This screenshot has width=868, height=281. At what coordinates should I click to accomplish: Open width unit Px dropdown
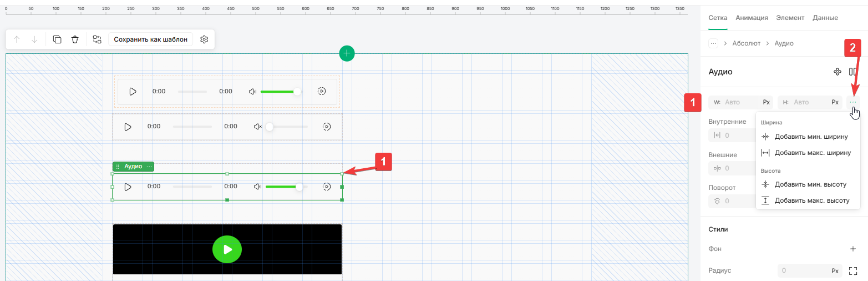click(x=766, y=102)
